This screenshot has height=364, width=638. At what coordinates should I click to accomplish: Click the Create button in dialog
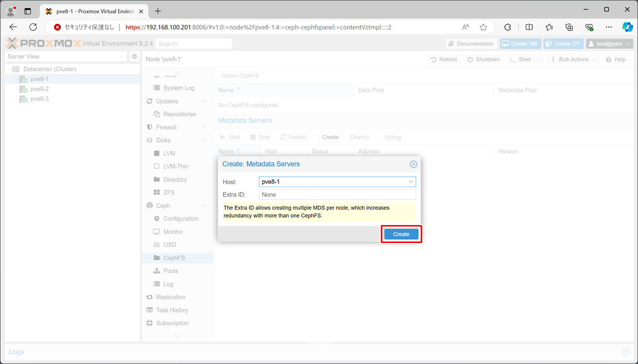pyautogui.click(x=401, y=234)
